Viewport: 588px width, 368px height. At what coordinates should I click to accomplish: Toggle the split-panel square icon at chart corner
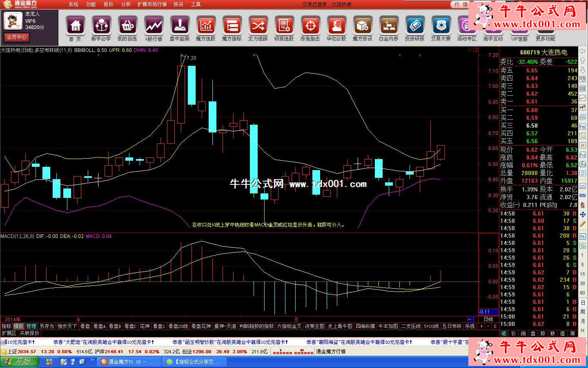click(475, 50)
